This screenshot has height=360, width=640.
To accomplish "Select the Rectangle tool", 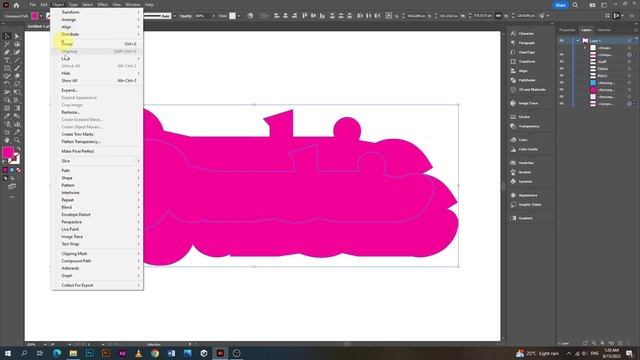I will [x=7, y=68].
